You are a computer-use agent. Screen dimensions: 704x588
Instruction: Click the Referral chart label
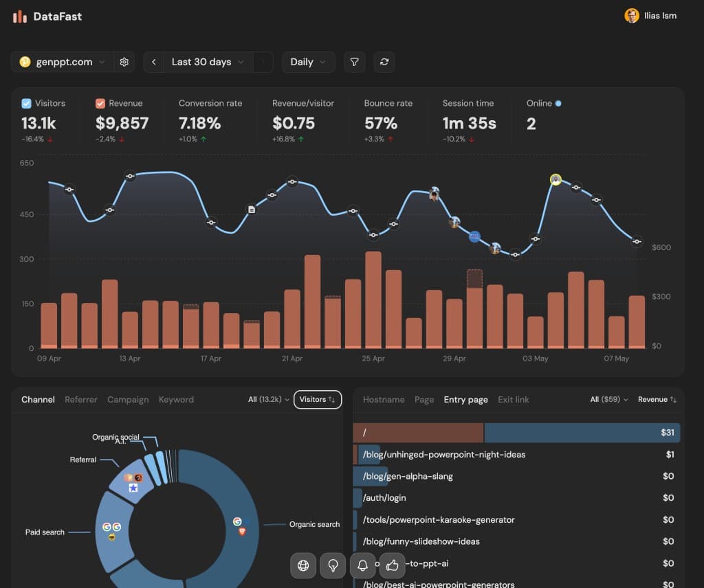click(x=83, y=460)
